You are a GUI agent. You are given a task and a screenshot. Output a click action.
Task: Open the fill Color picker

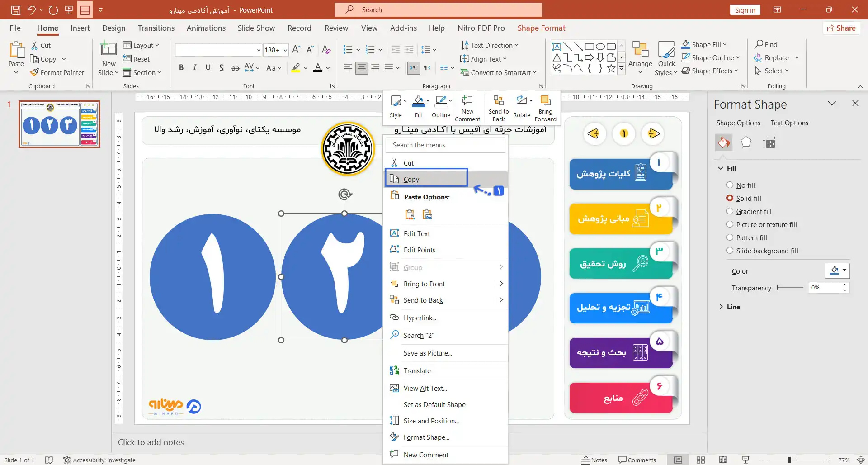click(x=837, y=270)
